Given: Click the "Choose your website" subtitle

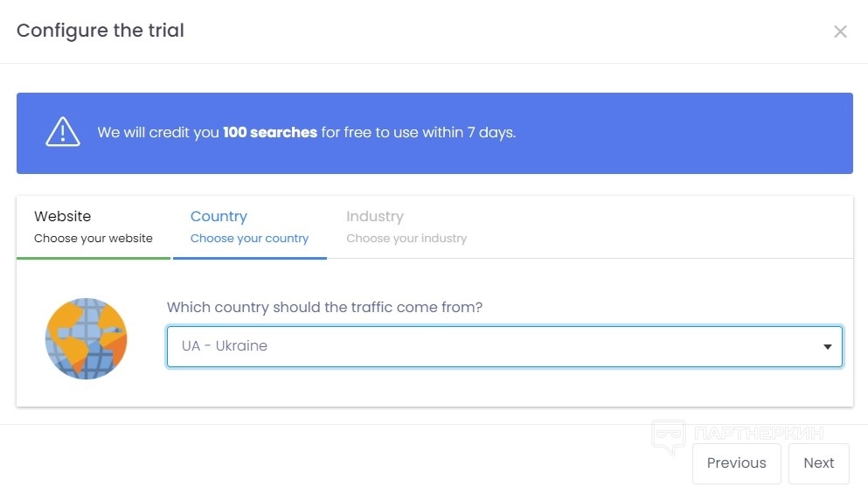Looking at the screenshot, I should [x=94, y=239].
